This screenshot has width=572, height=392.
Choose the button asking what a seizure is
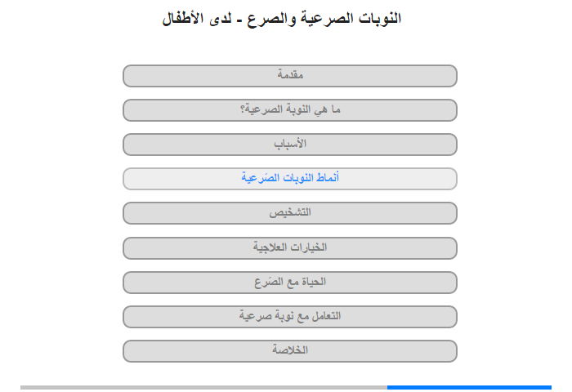point(289,110)
